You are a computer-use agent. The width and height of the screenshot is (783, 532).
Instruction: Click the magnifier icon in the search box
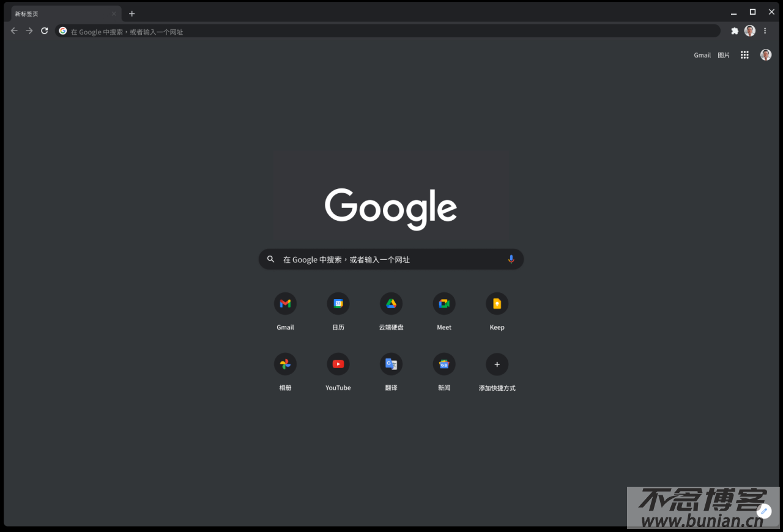270,259
